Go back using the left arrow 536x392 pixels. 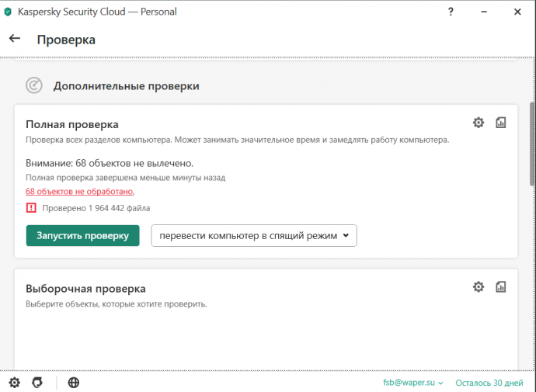pos(14,39)
